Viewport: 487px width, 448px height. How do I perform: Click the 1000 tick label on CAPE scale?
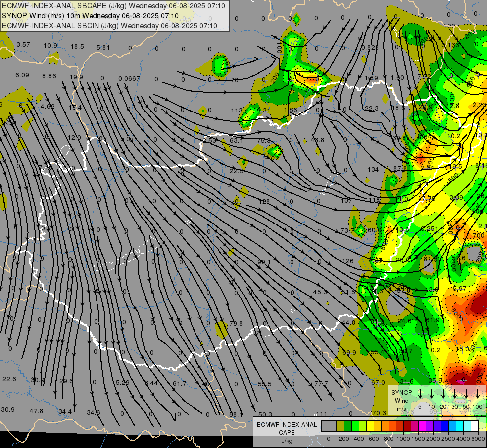coord(403,439)
